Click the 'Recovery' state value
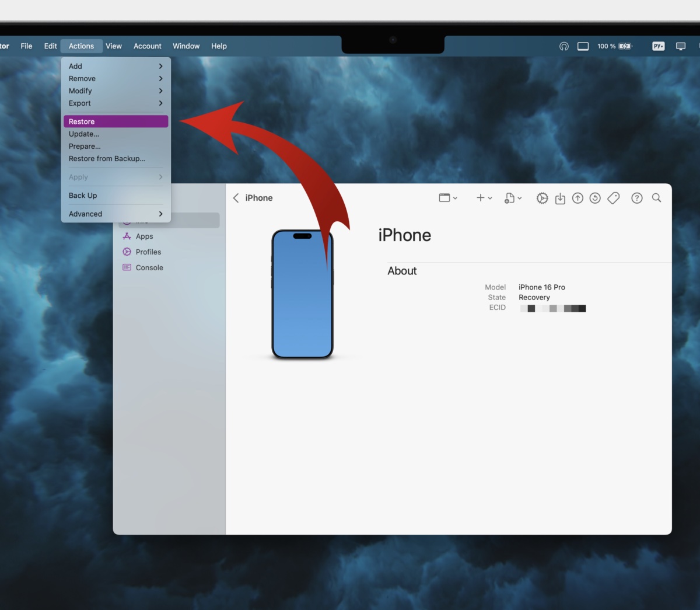700x610 pixels. click(534, 298)
